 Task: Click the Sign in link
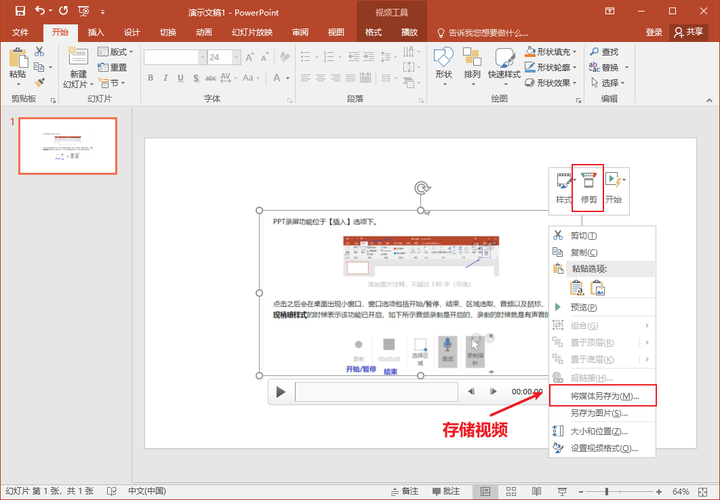654,32
